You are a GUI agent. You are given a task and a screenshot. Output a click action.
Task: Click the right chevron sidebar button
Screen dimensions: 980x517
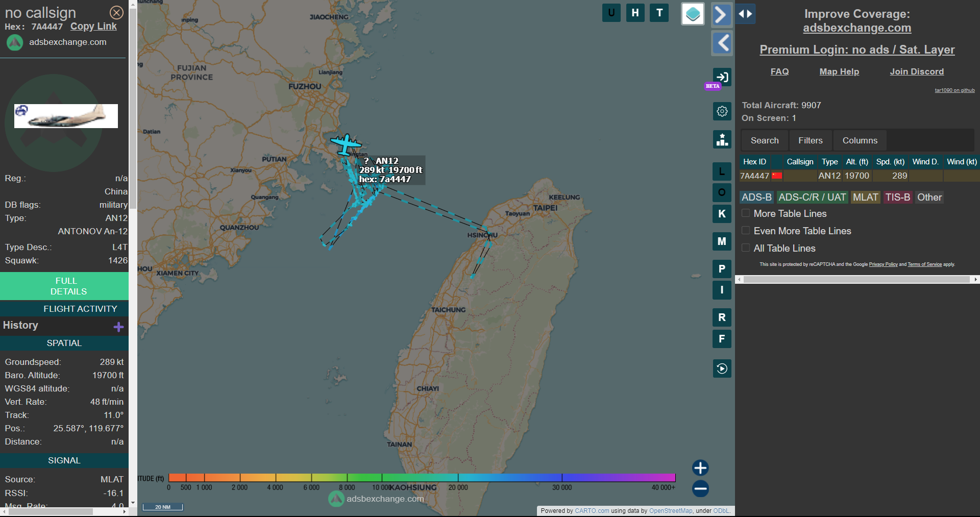[722, 14]
